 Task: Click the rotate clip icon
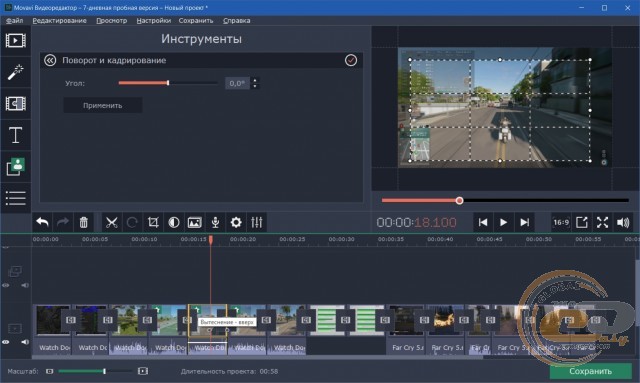[132, 223]
